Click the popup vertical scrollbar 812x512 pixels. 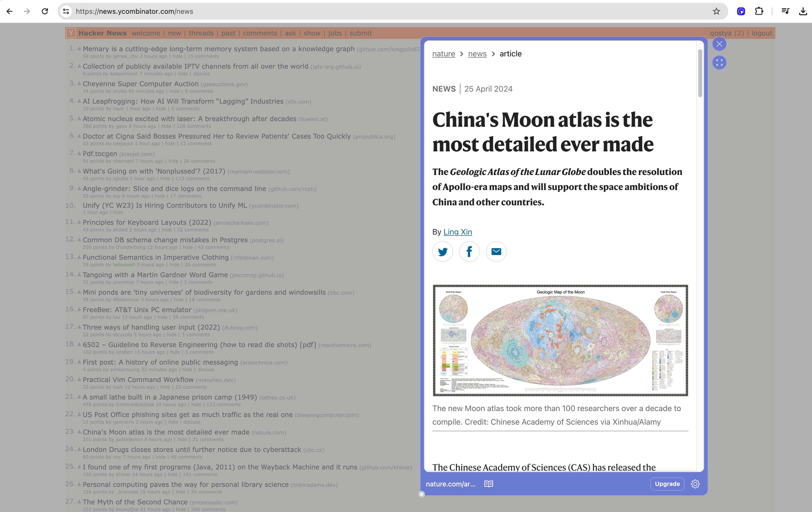(x=700, y=73)
